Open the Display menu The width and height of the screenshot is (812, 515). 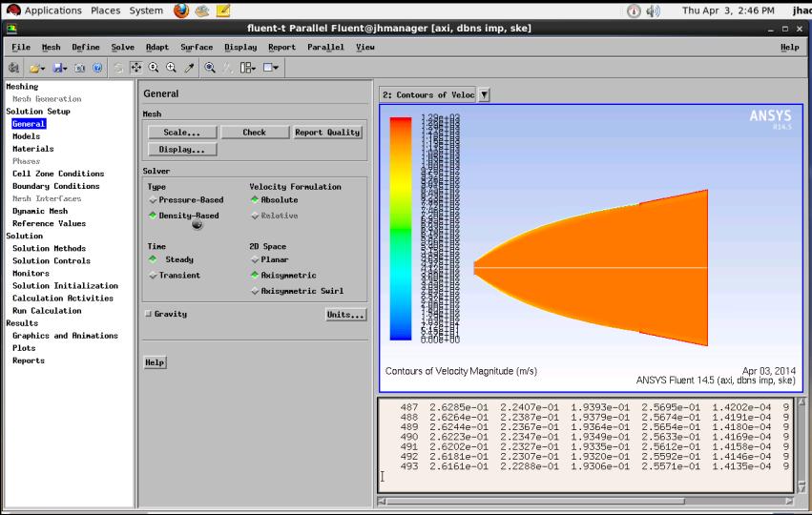pyautogui.click(x=240, y=47)
